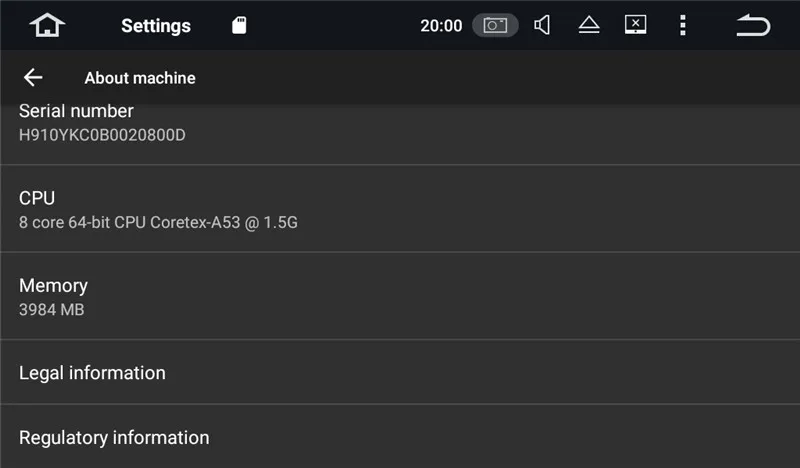Screen dimensions: 800x468
Task: Click the SD card icon
Action: tap(239, 26)
